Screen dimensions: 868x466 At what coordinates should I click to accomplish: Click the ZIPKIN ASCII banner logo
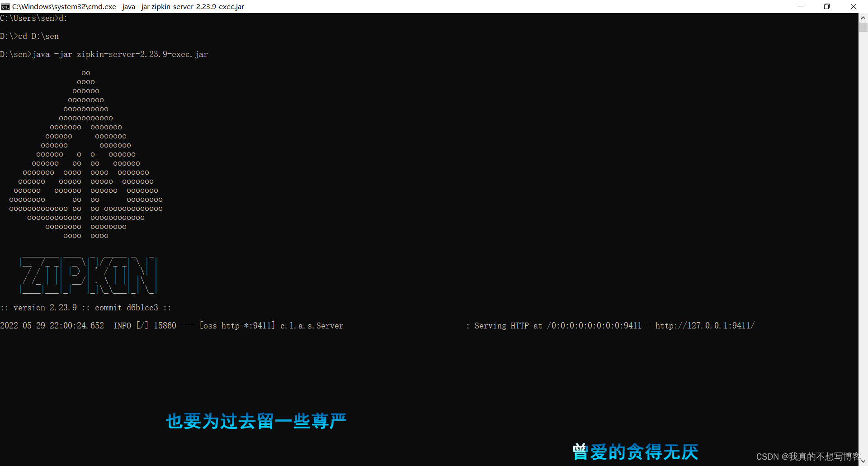click(88, 275)
